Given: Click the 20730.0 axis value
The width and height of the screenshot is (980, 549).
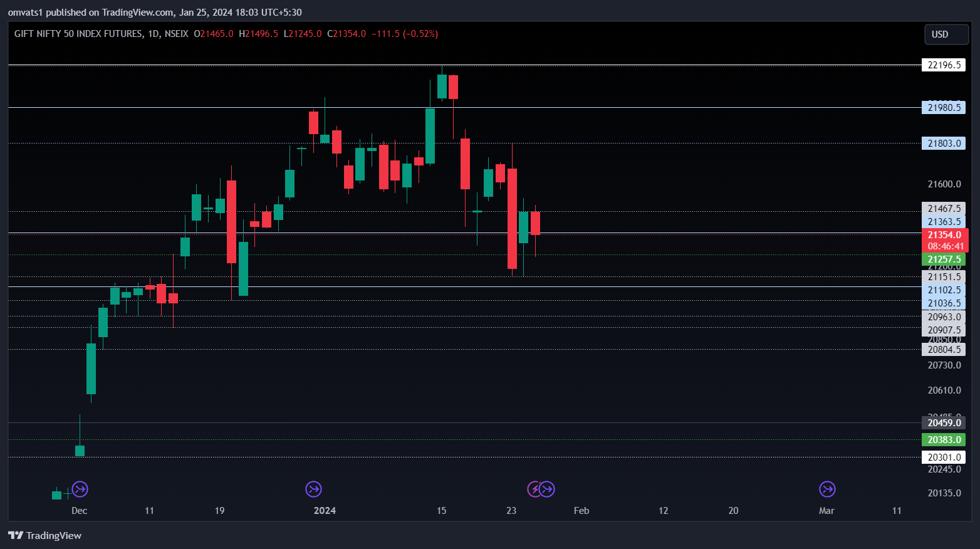Looking at the screenshot, I should 944,365.
